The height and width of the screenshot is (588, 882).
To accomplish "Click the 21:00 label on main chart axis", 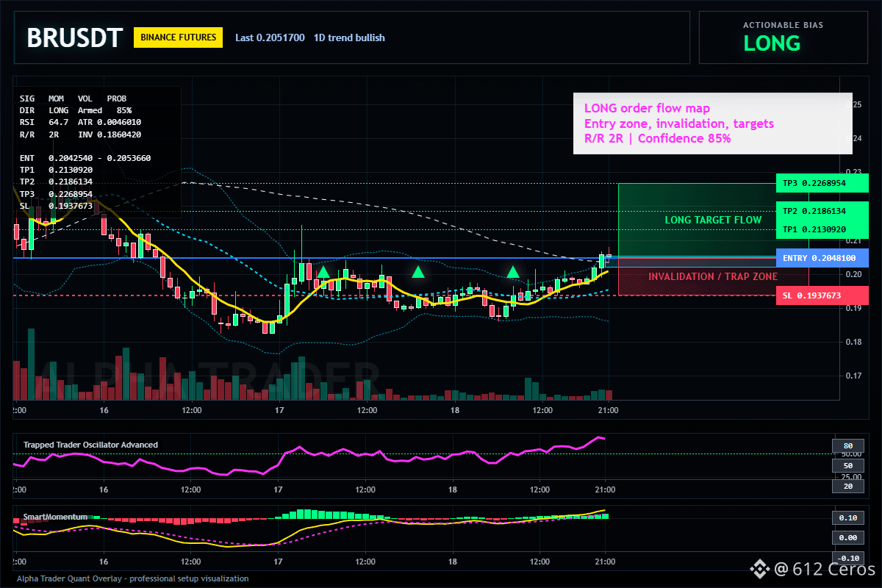I will [x=608, y=409].
